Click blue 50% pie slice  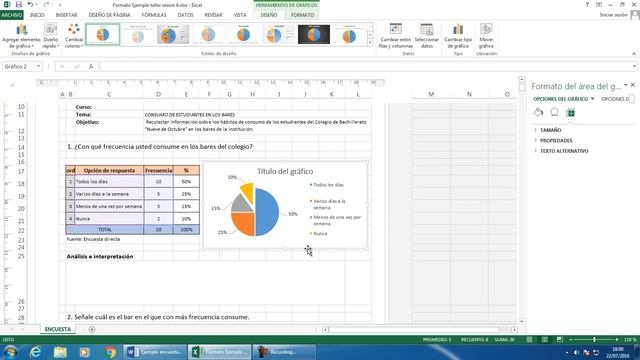point(267,212)
